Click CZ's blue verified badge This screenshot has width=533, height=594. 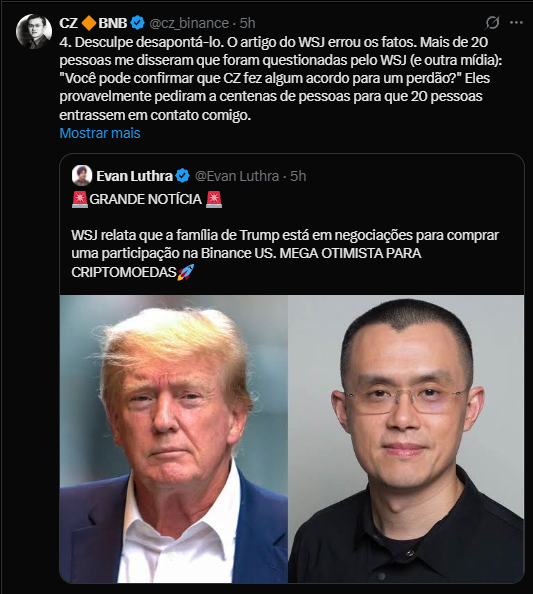pos(138,23)
